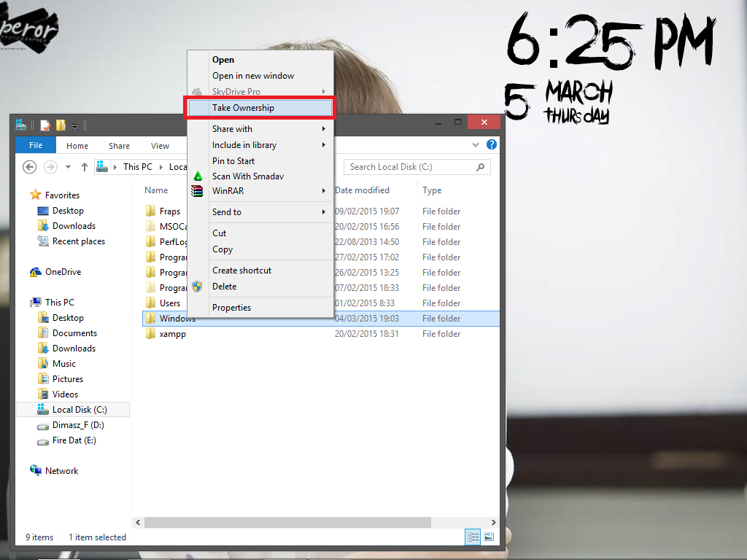The width and height of the screenshot is (747, 560).
Task: Open the Fire Dat (E:) drive
Action: [x=74, y=440]
